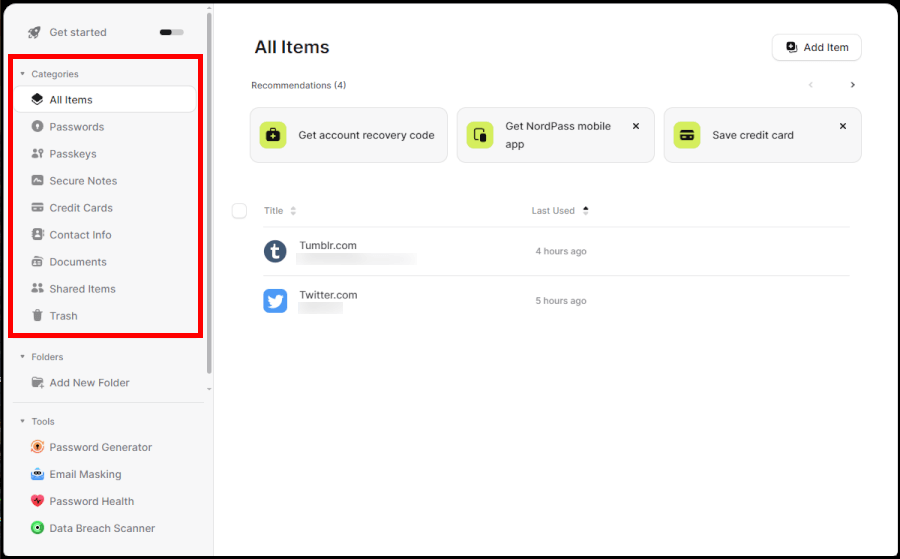Click the Tumblr.com entry logo

click(x=275, y=251)
